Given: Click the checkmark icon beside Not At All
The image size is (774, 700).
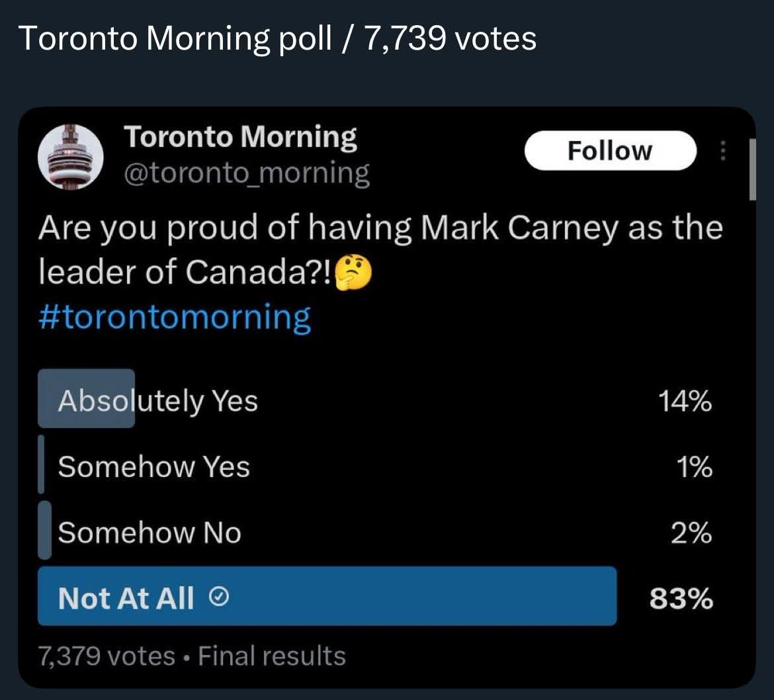Looking at the screenshot, I should click(220, 598).
